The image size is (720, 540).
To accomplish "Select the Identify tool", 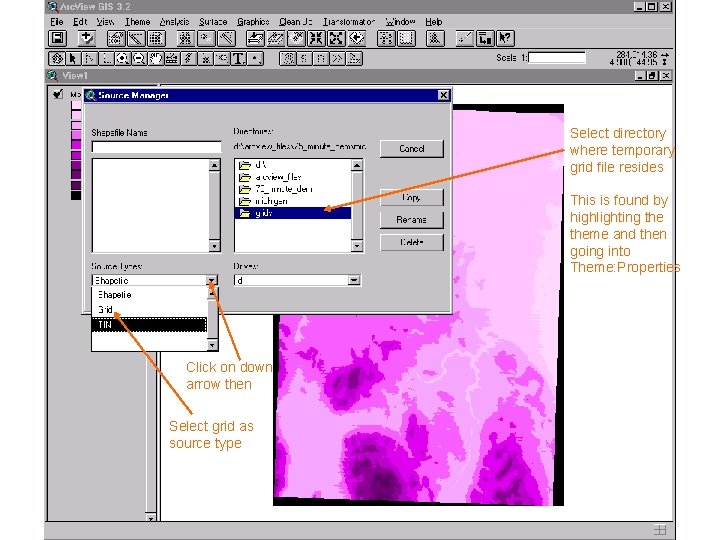I will [57, 58].
